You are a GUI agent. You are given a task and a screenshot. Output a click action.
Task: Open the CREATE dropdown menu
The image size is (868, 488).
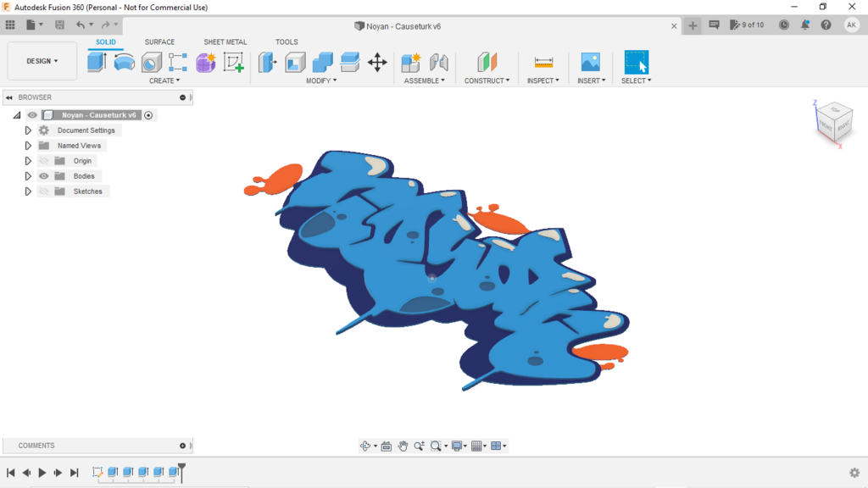(164, 80)
